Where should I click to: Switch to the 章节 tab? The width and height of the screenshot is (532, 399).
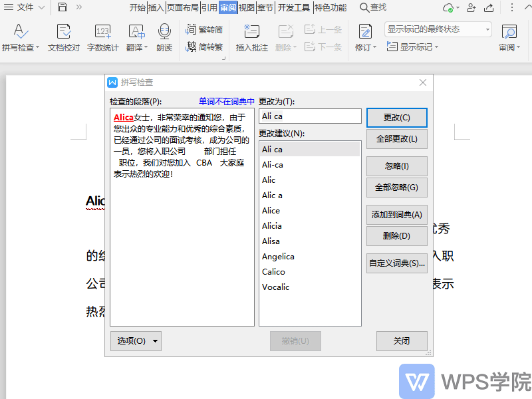point(265,7)
